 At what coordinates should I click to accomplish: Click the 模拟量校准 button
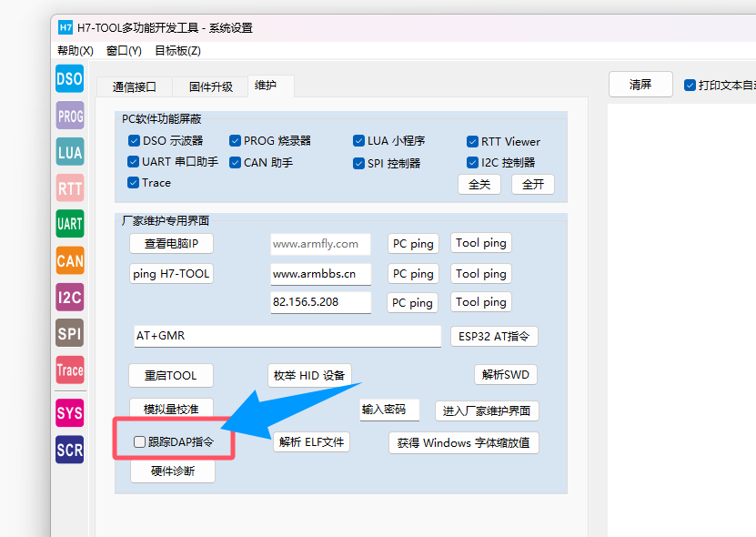point(171,408)
